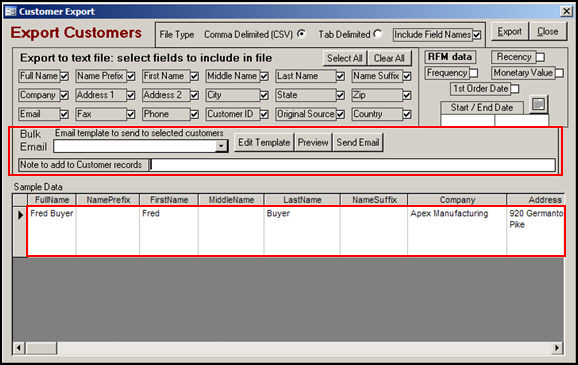Click the sample data scrollbar thumb

click(x=41, y=348)
